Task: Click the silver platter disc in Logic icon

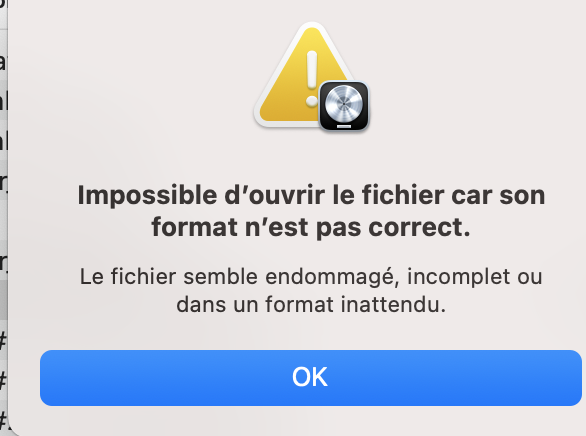Action: pyautogui.click(x=344, y=103)
